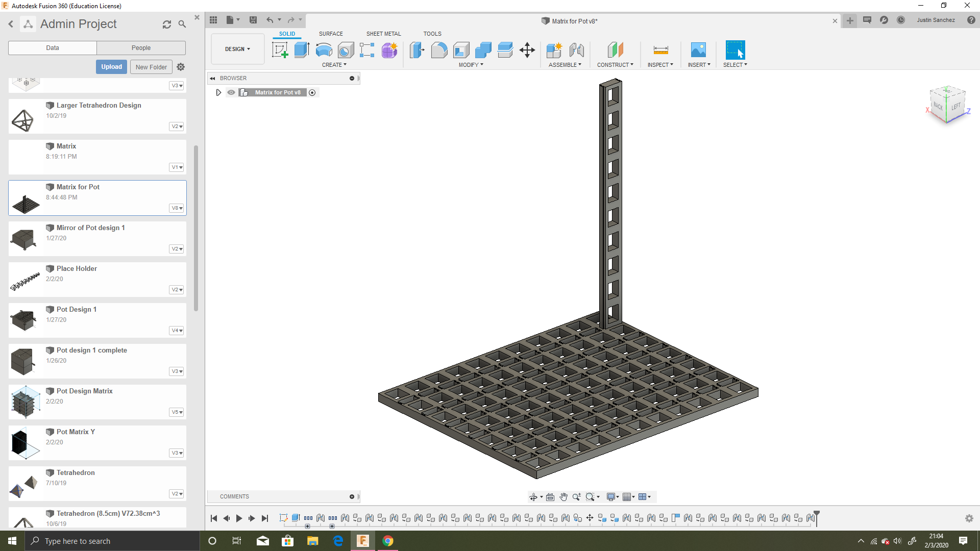Viewport: 980px width, 551px height.
Task: Select the Revolve tool
Action: coord(324,50)
